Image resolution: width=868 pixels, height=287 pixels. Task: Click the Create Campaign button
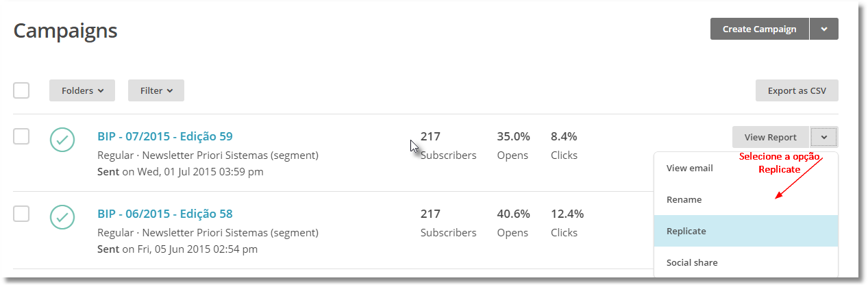pyautogui.click(x=759, y=29)
